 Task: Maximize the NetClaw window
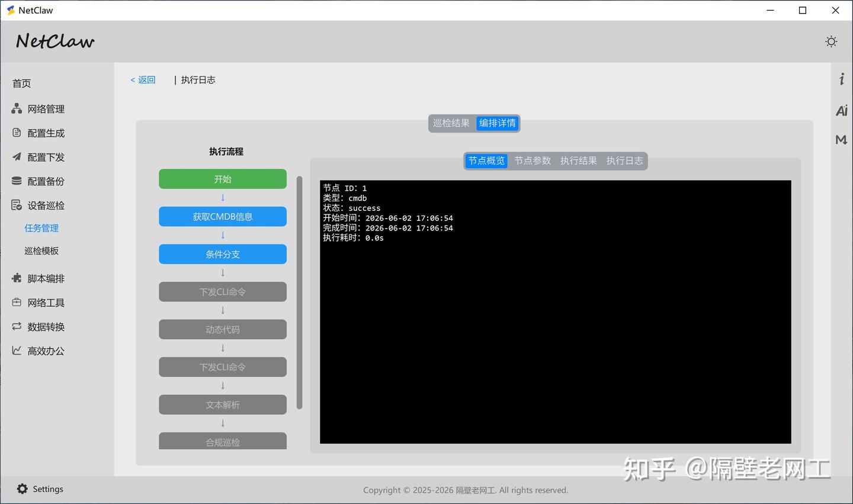(803, 10)
